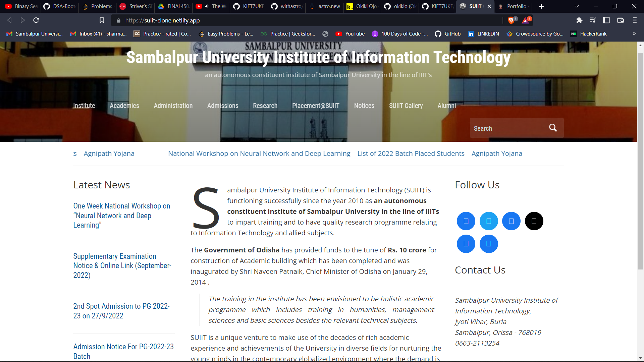Open the browser extensions puzzle icon
This screenshot has width=644, height=362.
pyautogui.click(x=579, y=20)
